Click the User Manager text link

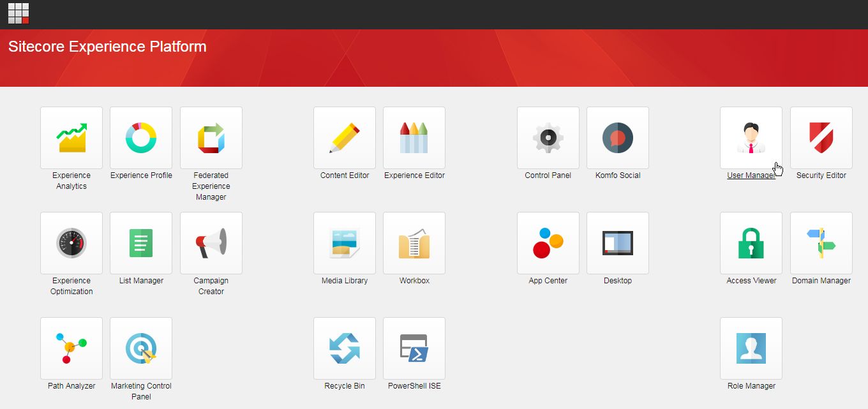click(751, 175)
